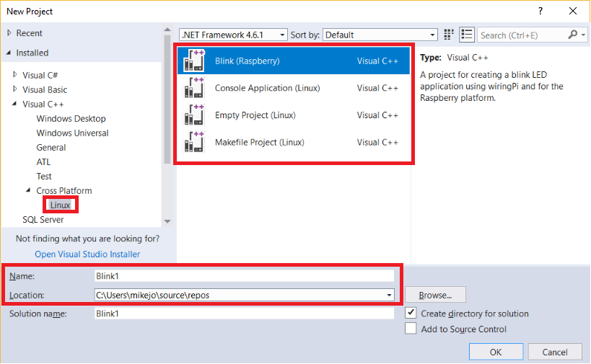591x364 pixels.
Task: Click tree scrollbar up arrow
Action: coord(167,30)
